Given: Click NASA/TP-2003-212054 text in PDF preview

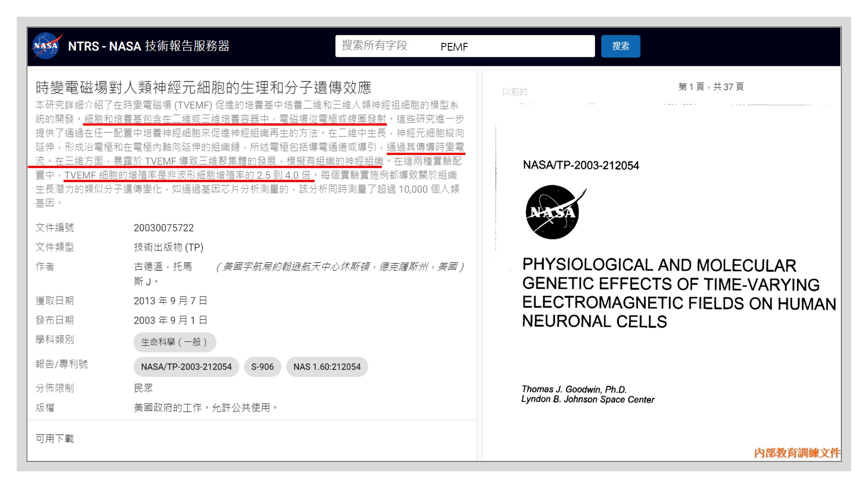Looking at the screenshot, I should click(x=581, y=165).
